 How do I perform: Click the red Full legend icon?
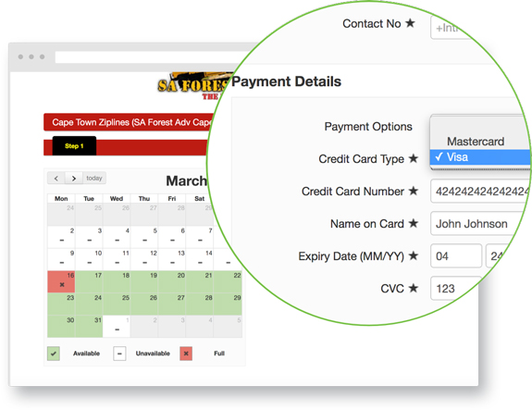pyautogui.click(x=186, y=354)
